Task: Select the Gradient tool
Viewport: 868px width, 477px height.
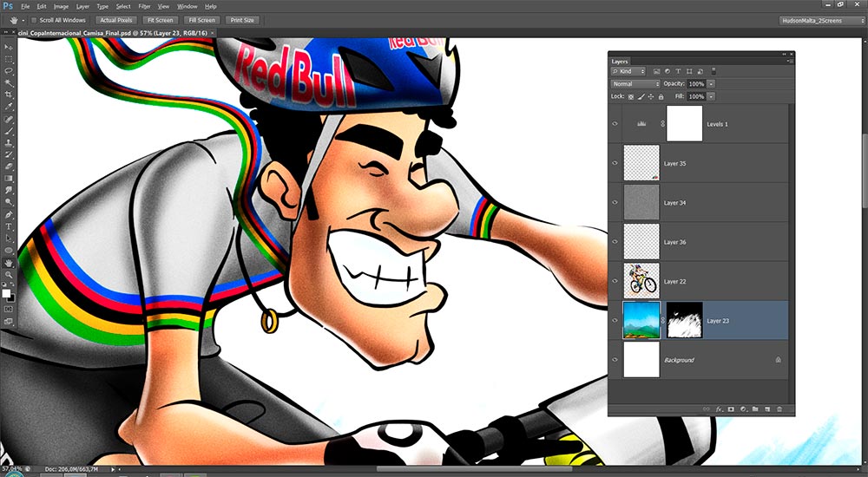Action: tap(9, 178)
